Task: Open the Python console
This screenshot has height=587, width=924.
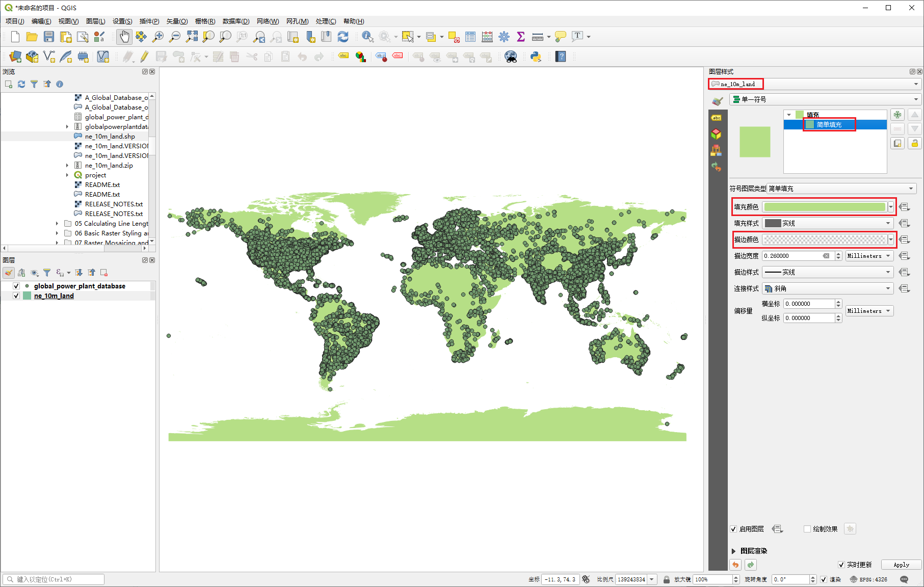Action: pyautogui.click(x=535, y=57)
